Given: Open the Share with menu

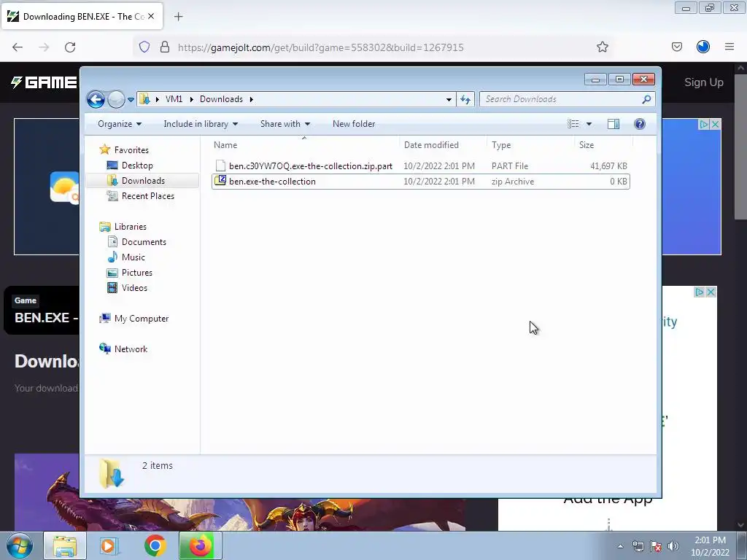Looking at the screenshot, I should point(285,124).
